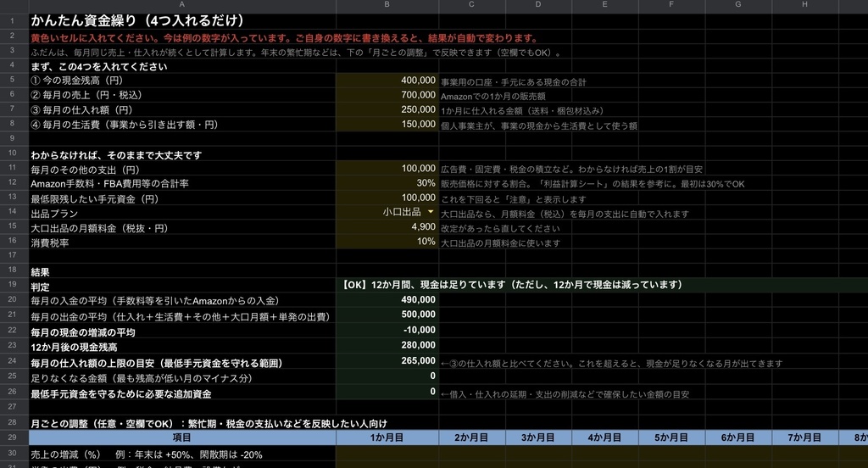Select column C header
Image resolution: width=868 pixels, height=468 pixels.
coord(471,4)
